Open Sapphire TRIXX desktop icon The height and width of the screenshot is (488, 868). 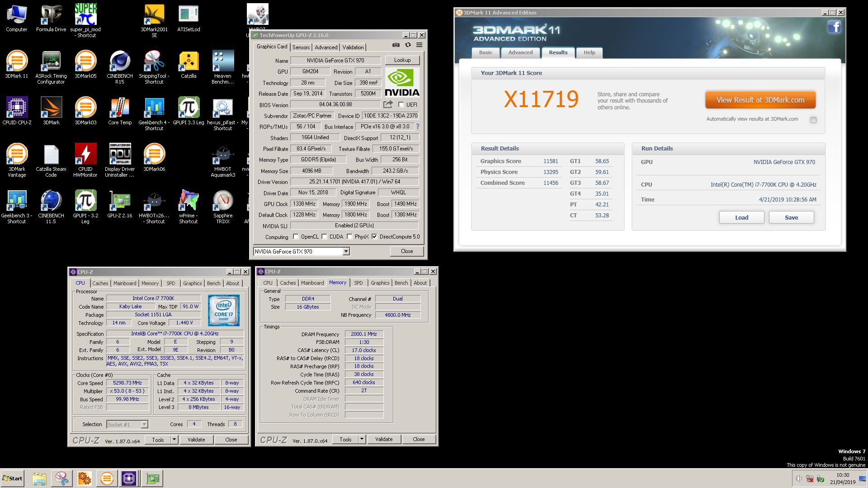tap(223, 206)
